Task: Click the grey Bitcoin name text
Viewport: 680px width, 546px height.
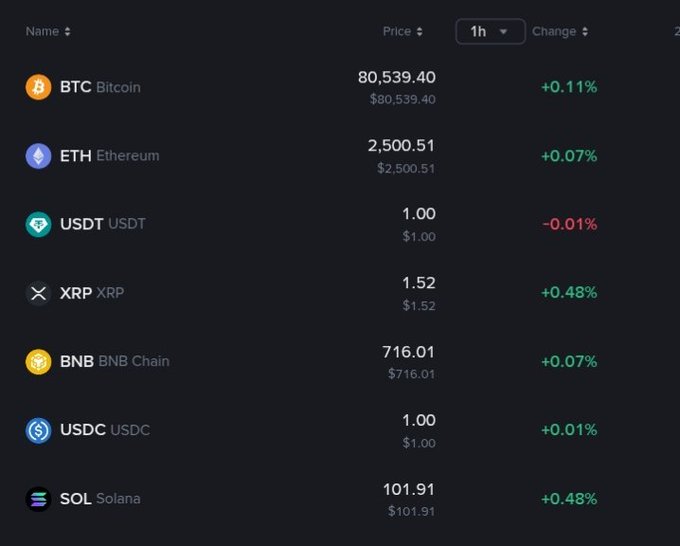Action: (118, 87)
